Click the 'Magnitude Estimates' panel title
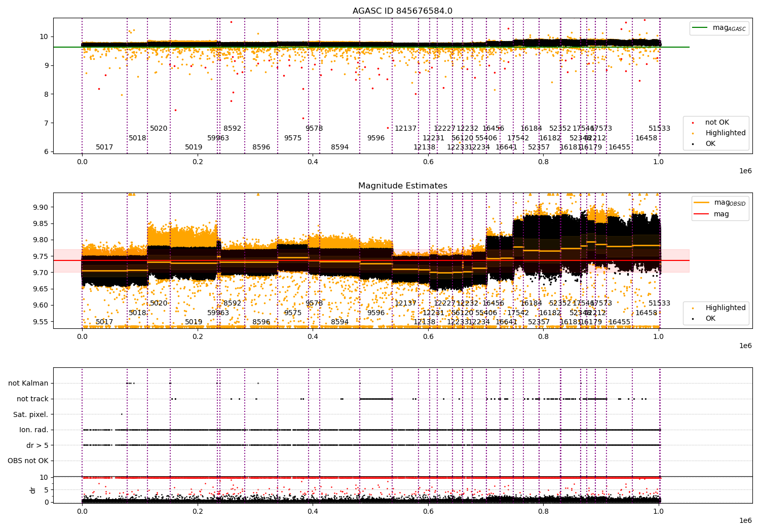 tap(402, 186)
